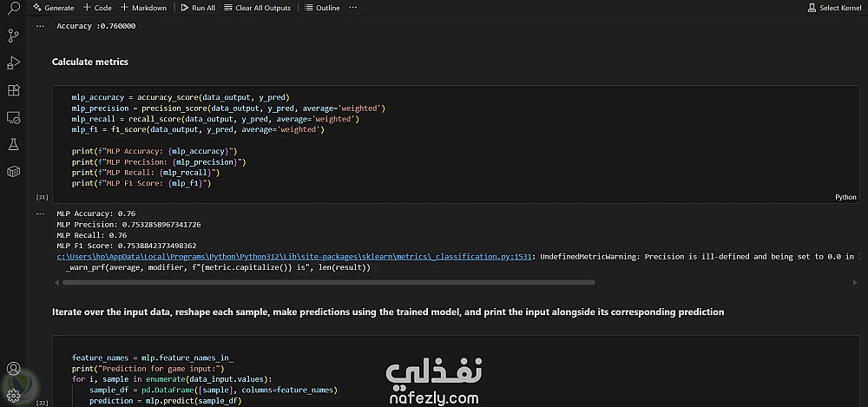Viewport: 868px width, 407px height.
Task: Open the Accounts menu icon
Action: [x=13, y=369]
